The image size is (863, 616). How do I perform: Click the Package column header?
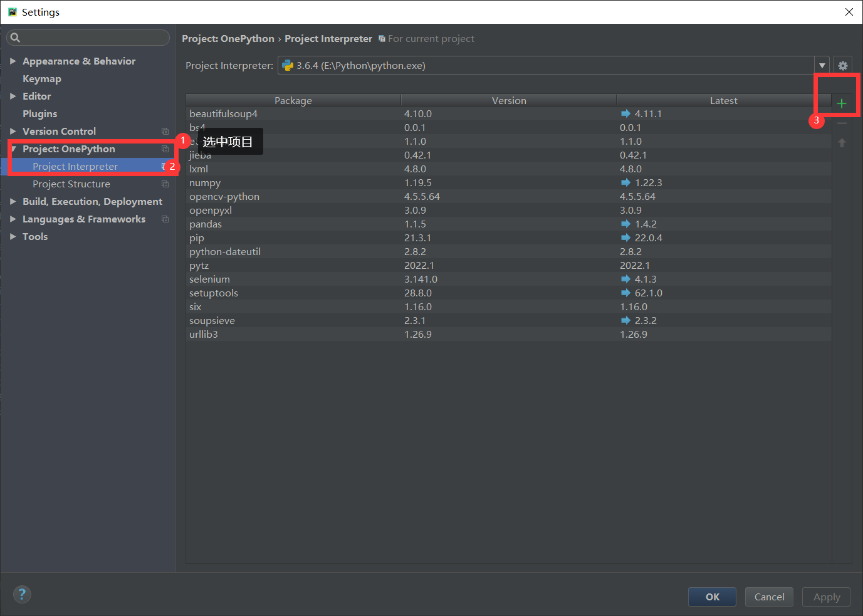[293, 100]
